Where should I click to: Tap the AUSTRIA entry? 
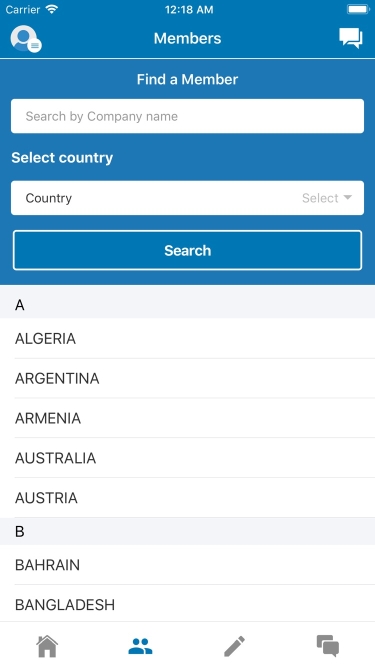(188, 498)
